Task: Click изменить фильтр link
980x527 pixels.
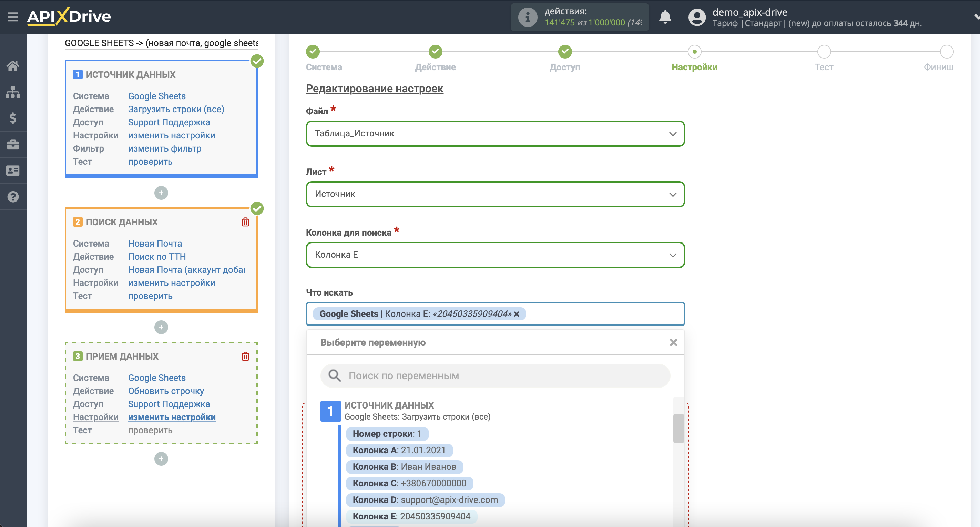Action: coord(165,149)
